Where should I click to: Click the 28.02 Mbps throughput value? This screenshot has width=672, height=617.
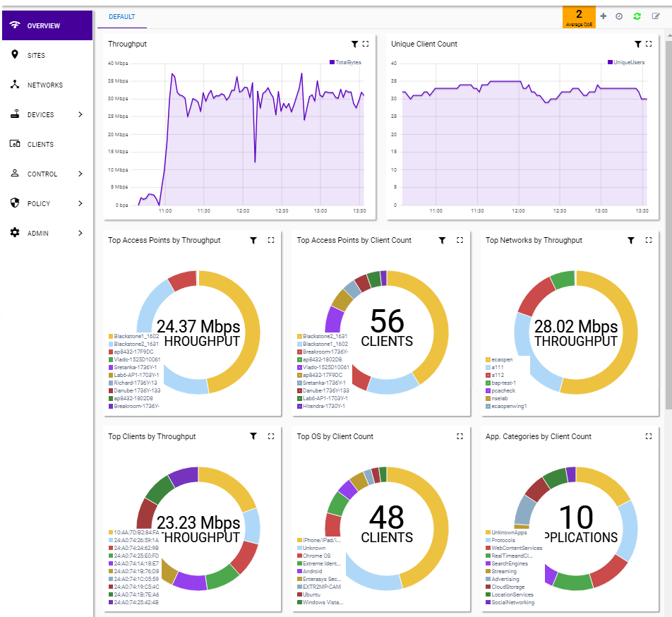click(575, 326)
